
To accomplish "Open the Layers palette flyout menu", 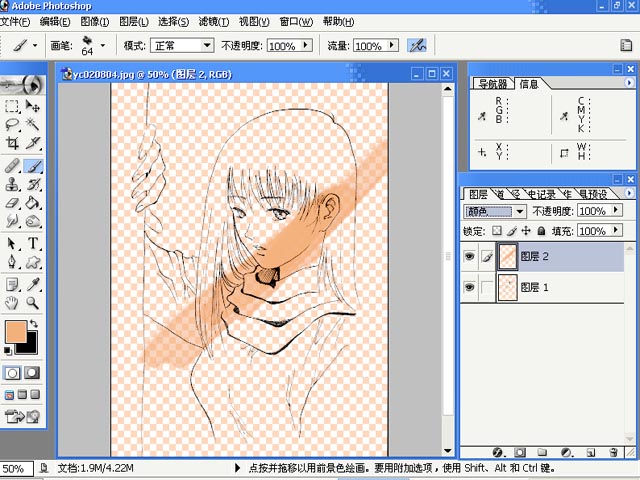I will [629, 193].
